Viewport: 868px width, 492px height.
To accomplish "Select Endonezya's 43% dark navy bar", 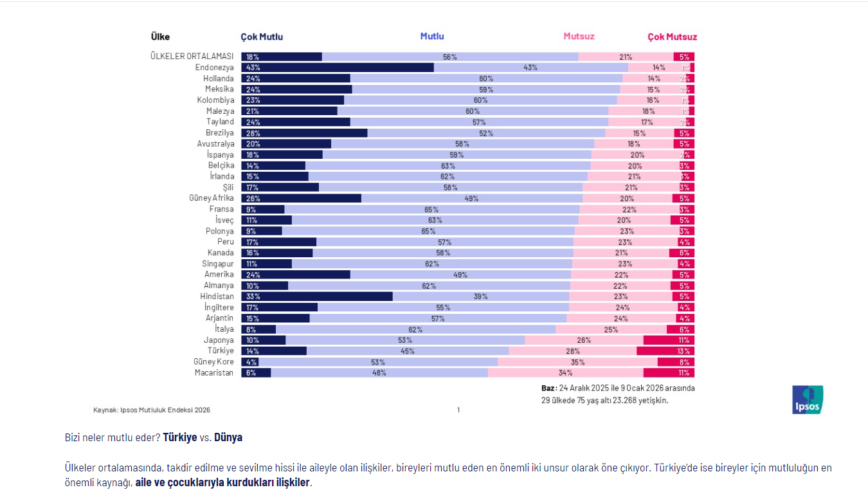I will pyautogui.click(x=338, y=68).
